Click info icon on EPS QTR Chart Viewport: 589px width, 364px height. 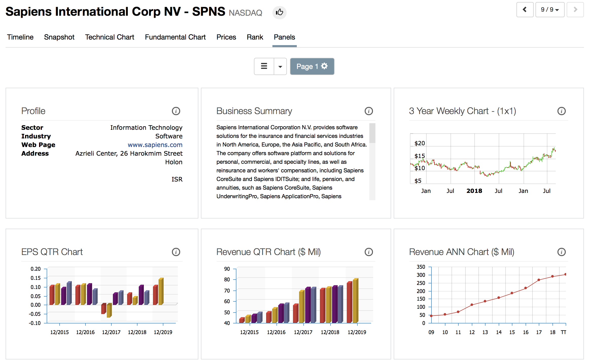(176, 252)
